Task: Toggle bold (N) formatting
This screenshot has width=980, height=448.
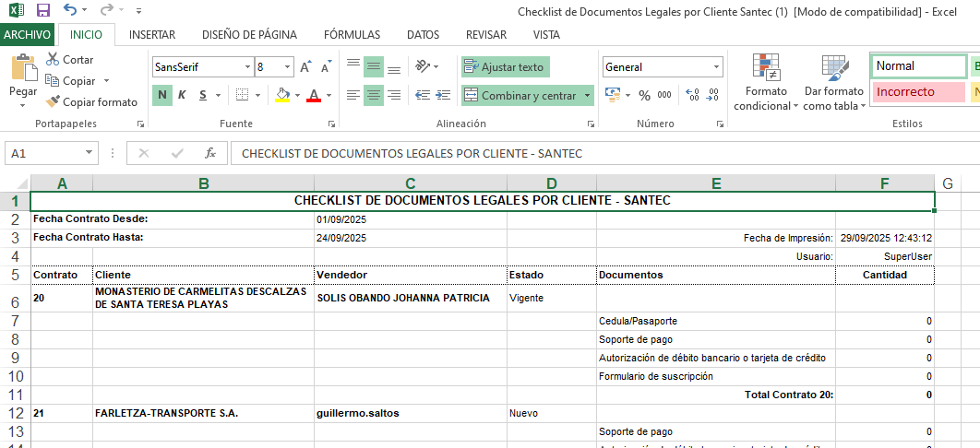Action: click(x=162, y=95)
